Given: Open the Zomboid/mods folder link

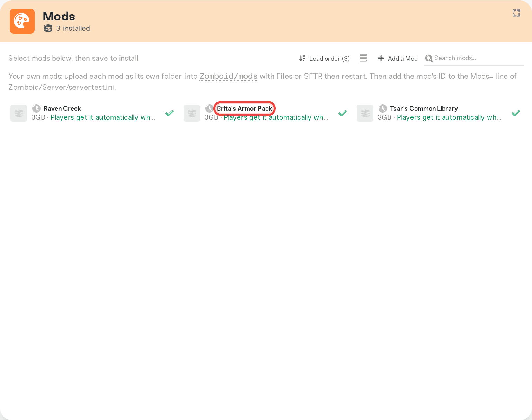Looking at the screenshot, I should pos(228,76).
